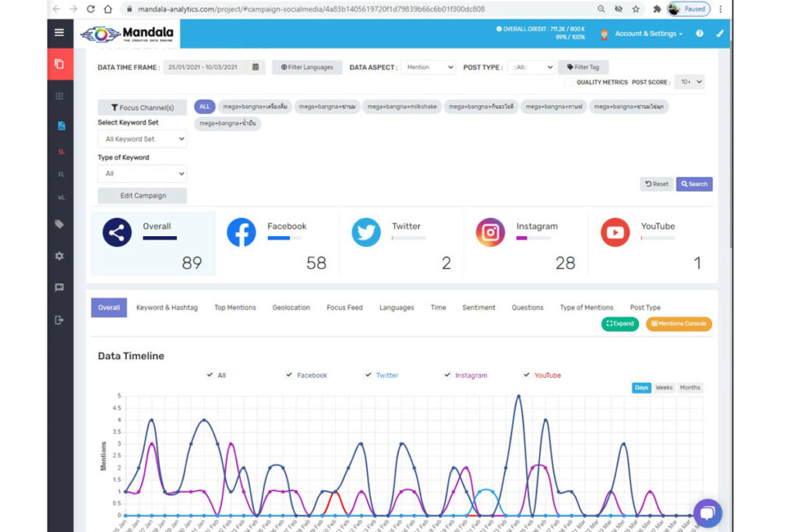Open the chat message sidebar icon
This screenshot has height=532, width=798.
[59, 287]
